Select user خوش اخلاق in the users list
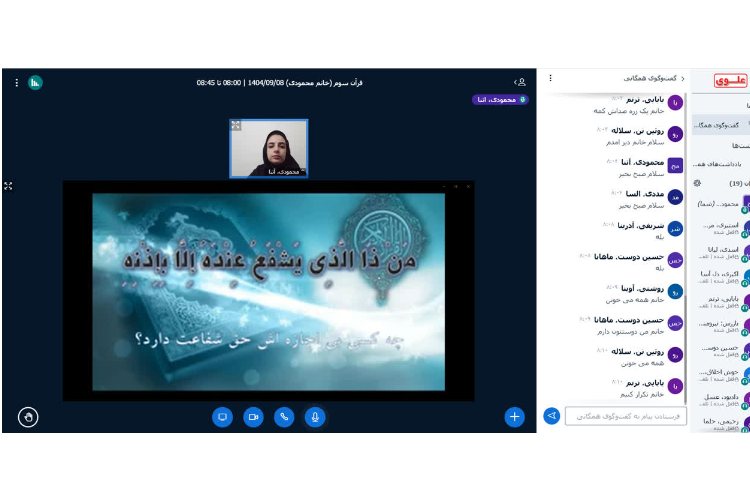Image resolution: width=750 pixels, height=480 pixels. [722, 375]
